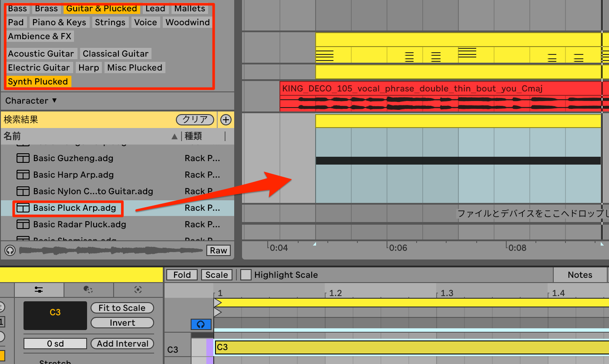Select the C3 note in piano roll
The image size is (609, 364).
click(x=412, y=347)
